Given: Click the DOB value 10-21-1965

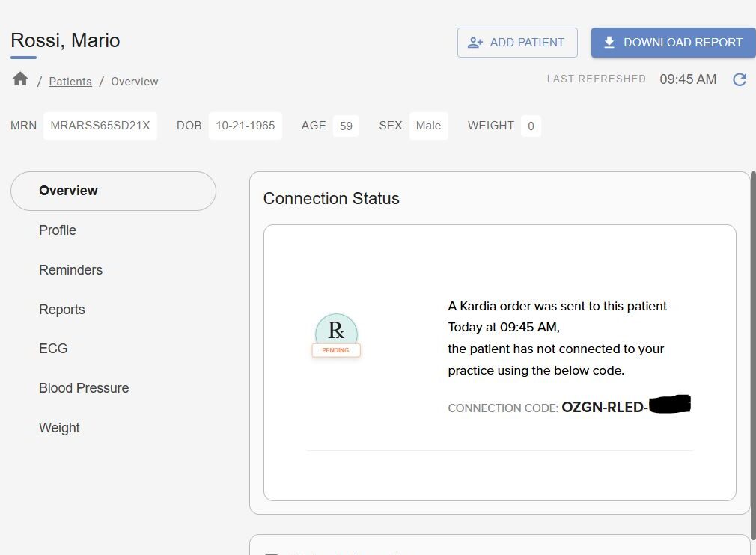Looking at the screenshot, I should [x=245, y=126].
